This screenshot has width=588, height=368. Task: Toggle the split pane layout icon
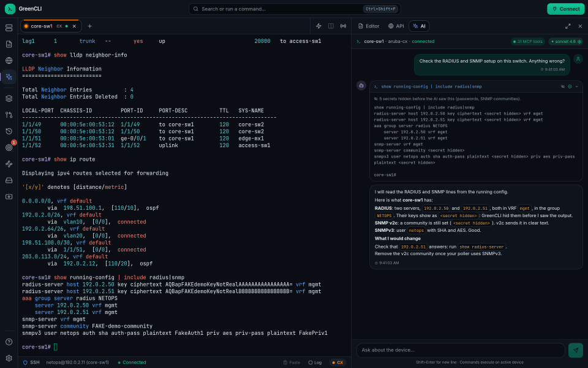pyautogui.click(x=331, y=26)
